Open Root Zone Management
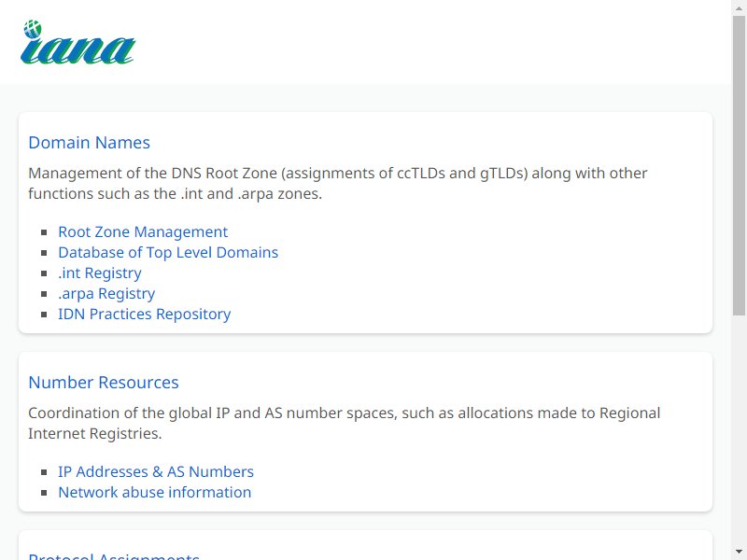747x560 pixels. click(143, 231)
